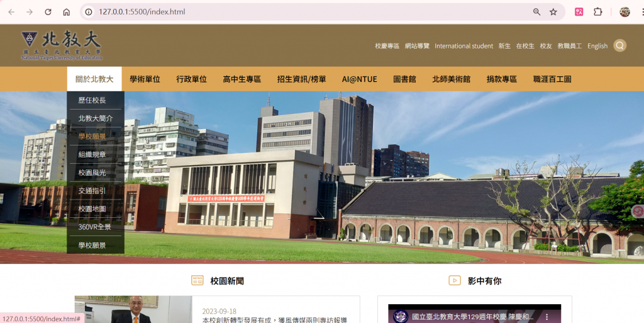Open the 本校創新轉型發展有成 news headline
Screen dimensions: 644x323
pyautogui.click(x=275, y=320)
